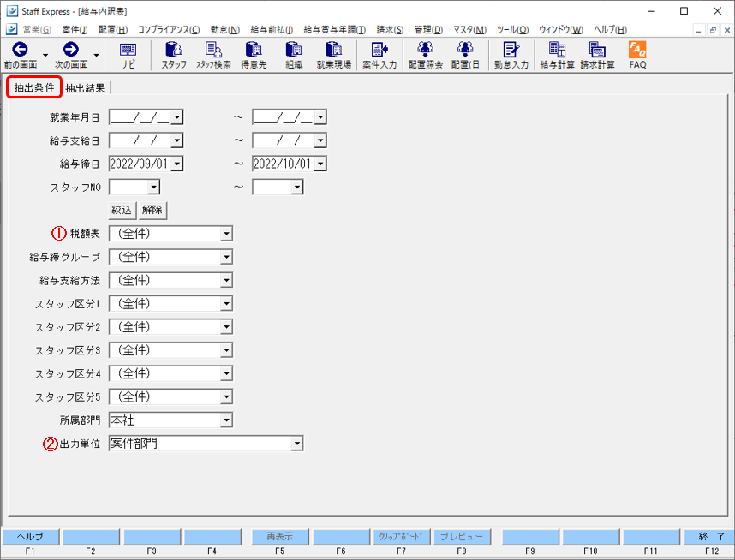Open the ウィンドウ(W) menu
Image resolution: width=735 pixels, height=560 pixels.
(x=561, y=29)
